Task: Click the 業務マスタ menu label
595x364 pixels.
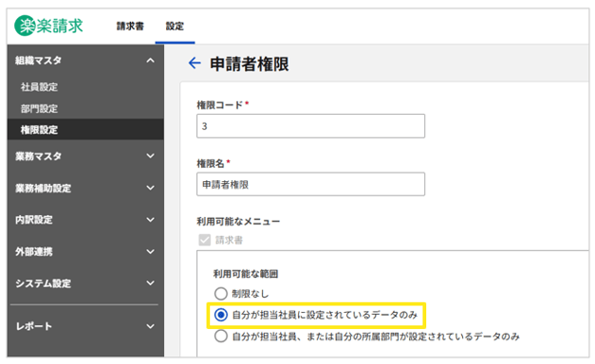Action: [38, 155]
